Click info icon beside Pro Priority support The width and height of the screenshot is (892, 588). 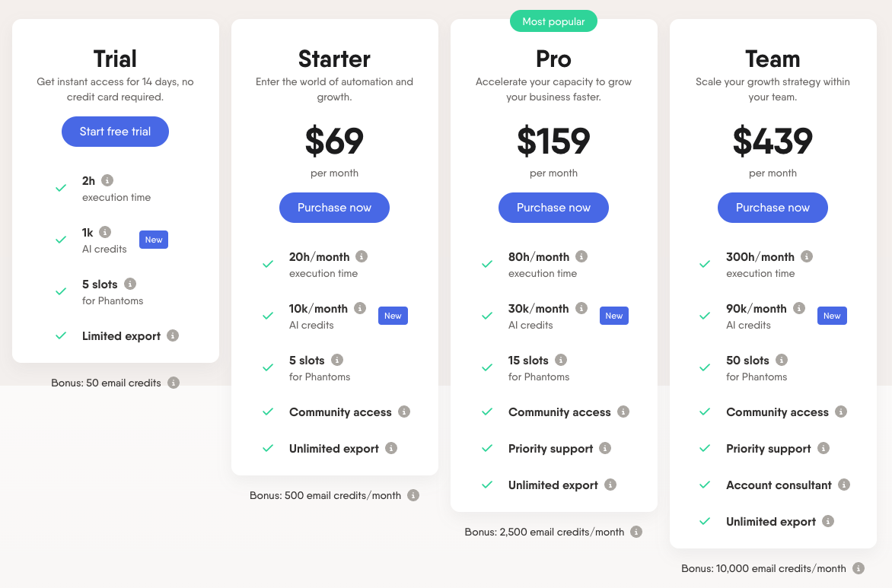605,448
